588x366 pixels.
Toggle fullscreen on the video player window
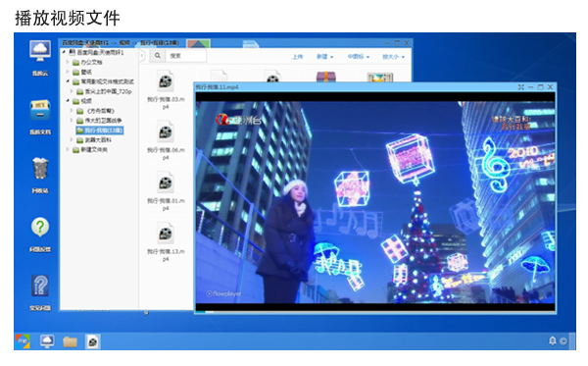pos(521,87)
